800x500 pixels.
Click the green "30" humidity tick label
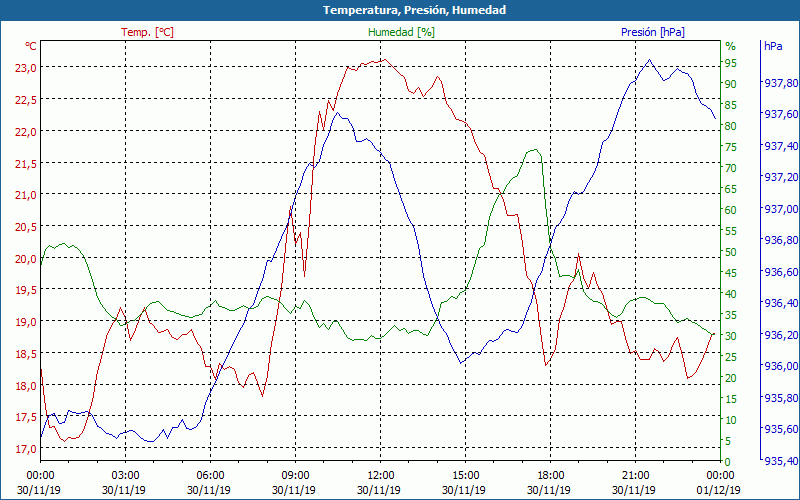pyautogui.click(x=731, y=336)
